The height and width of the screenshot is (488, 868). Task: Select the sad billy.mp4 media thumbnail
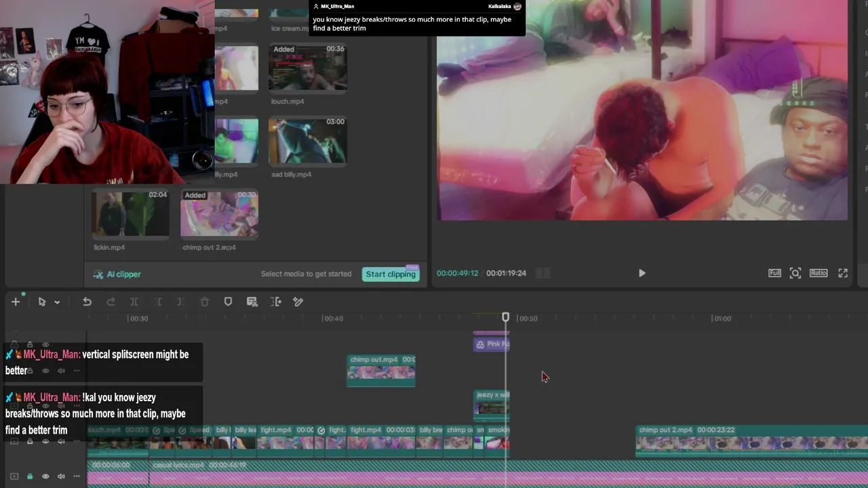tap(308, 140)
